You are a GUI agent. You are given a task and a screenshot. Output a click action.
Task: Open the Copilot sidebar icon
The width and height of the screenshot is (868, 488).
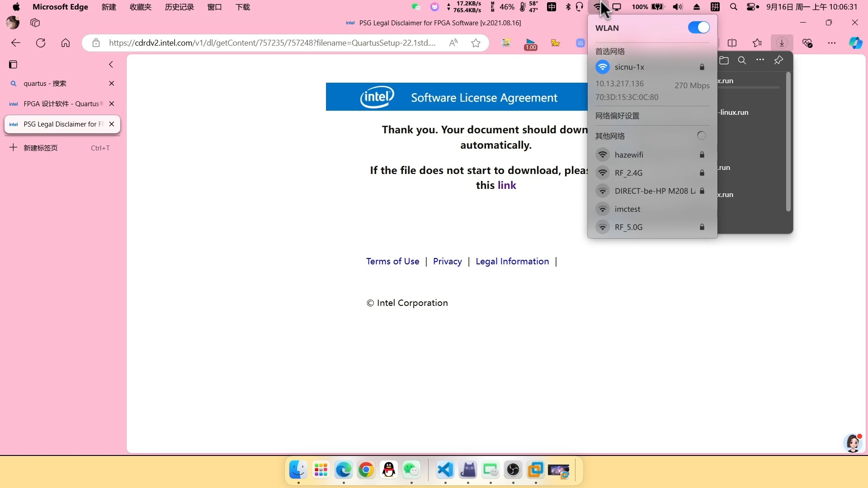855,43
